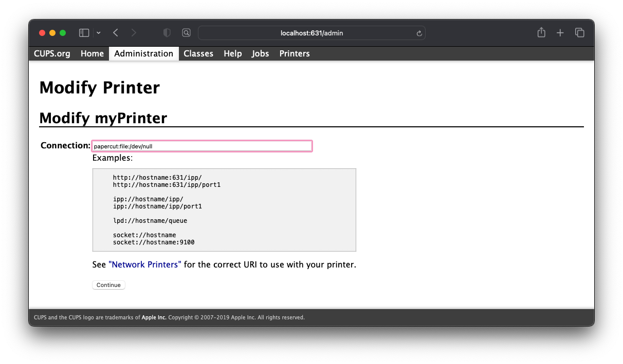Click the socket://hostname:9100 example text

pyautogui.click(x=154, y=242)
